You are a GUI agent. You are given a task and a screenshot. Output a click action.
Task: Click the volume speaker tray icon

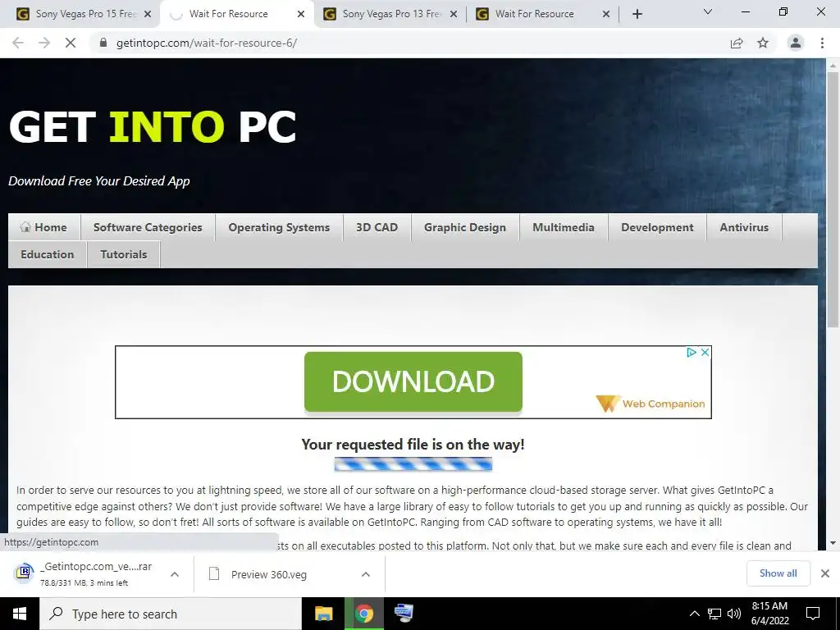point(734,614)
